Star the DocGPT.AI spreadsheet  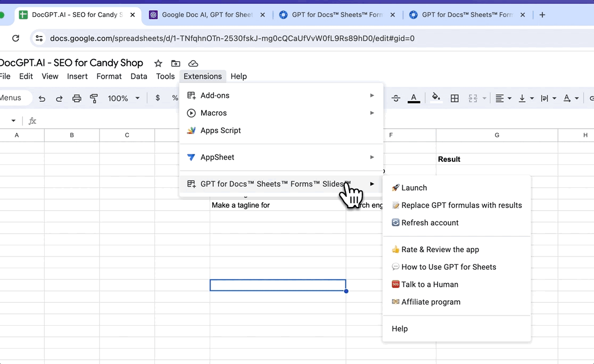point(159,63)
